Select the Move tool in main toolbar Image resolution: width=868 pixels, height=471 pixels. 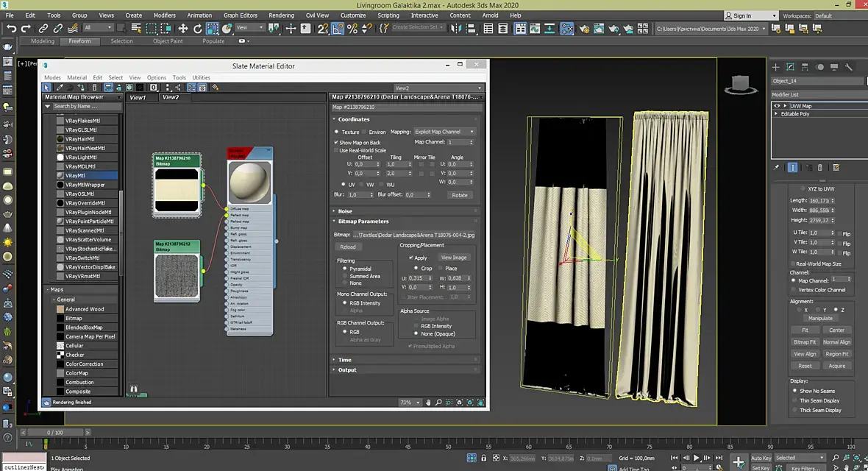pos(183,28)
